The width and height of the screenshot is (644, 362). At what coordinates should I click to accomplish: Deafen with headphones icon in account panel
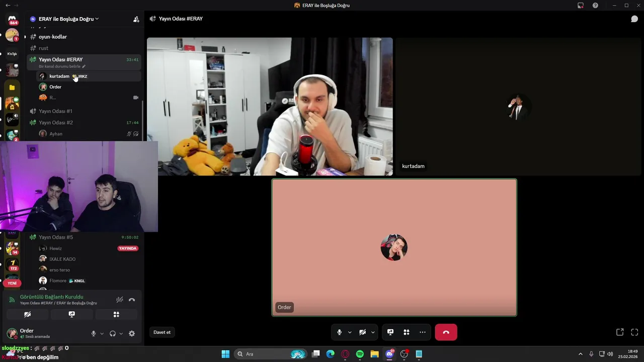pos(113,333)
